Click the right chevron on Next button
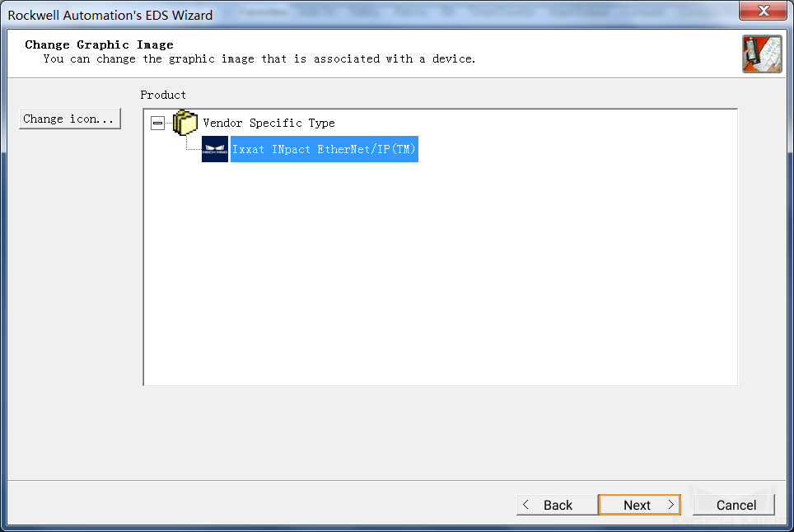 tap(671, 505)
